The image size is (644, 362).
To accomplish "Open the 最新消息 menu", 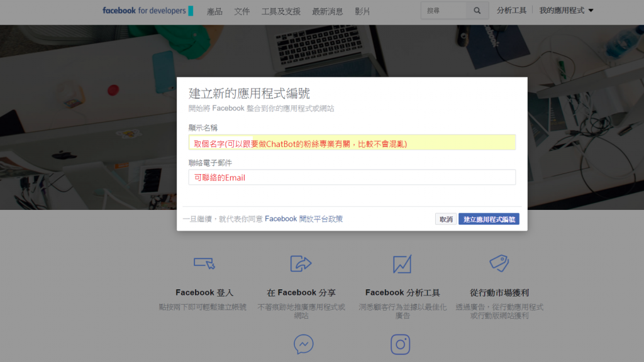I will (x=327, y=11).
